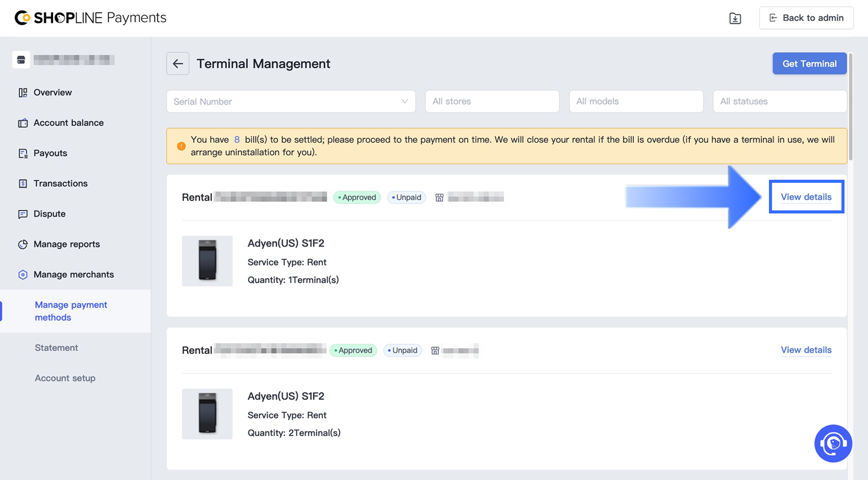
Task: Select Statement submenu item
Action: (56, 348)
